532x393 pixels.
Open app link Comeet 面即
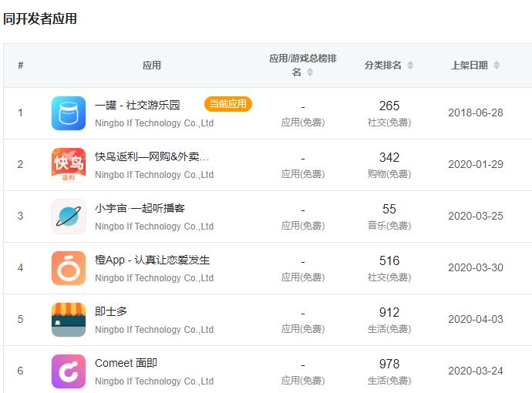(126, 363)
